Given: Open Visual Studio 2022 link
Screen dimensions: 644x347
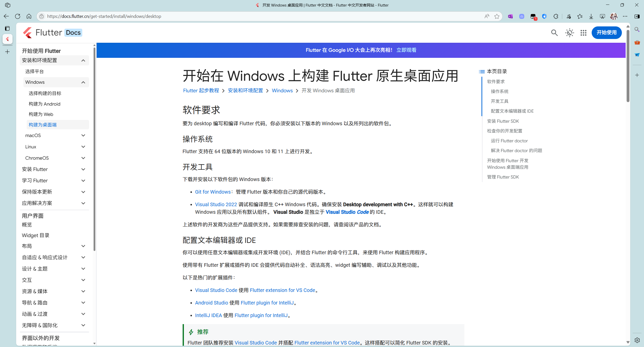Looking at the screenshot, I should pos(216,204).
